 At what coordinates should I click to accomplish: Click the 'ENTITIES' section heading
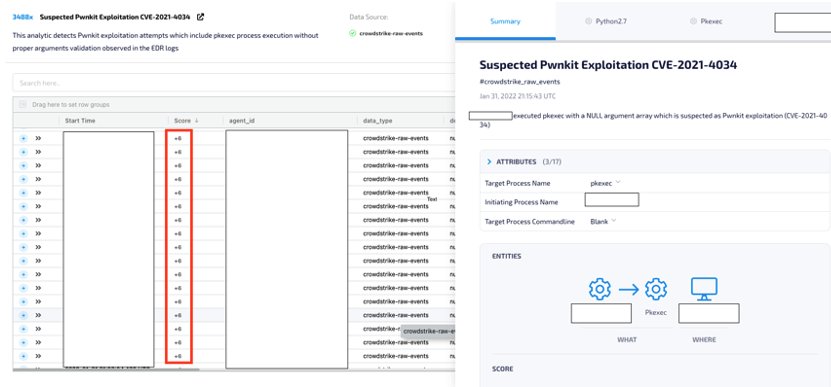(x=507, y=256)
